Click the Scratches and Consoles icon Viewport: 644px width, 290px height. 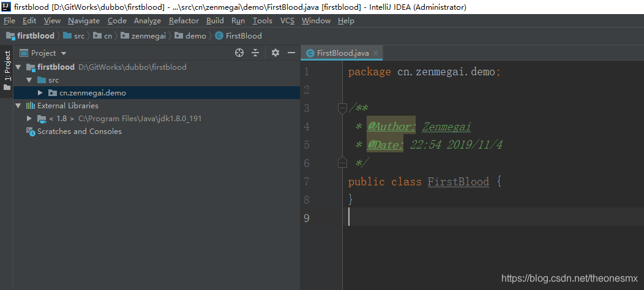31,132
